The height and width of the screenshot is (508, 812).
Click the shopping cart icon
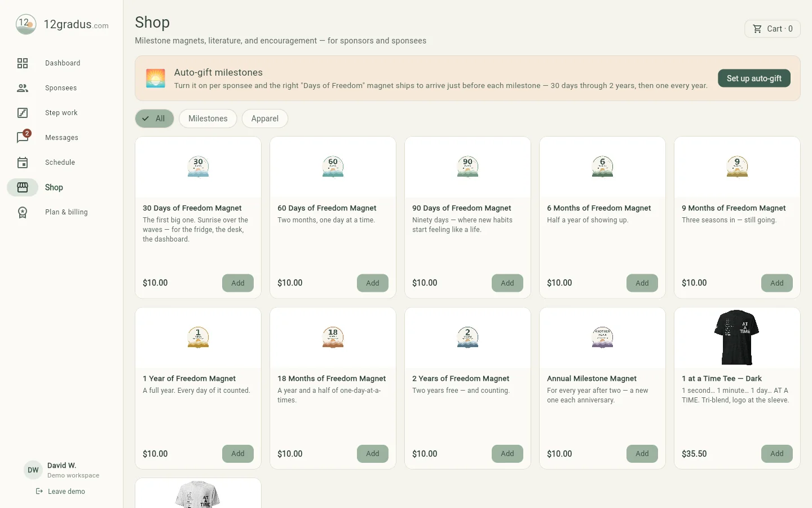point(757,29)
